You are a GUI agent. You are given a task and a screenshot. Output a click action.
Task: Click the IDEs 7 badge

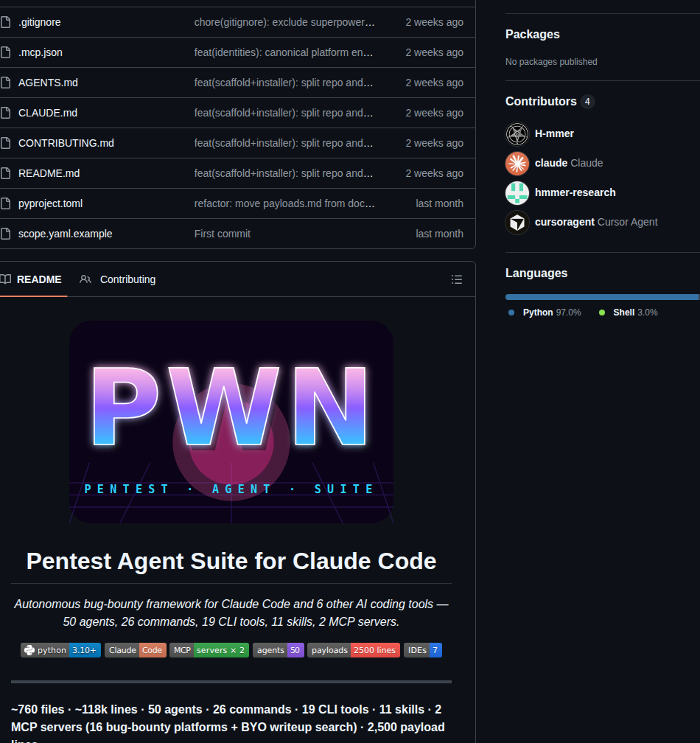(x=423, y=650)
